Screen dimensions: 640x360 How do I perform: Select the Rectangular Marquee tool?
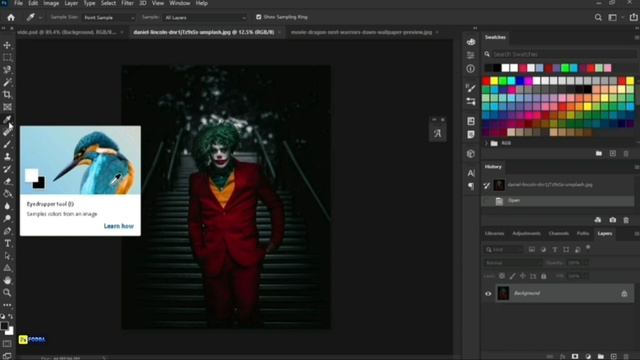click(7, 57)
